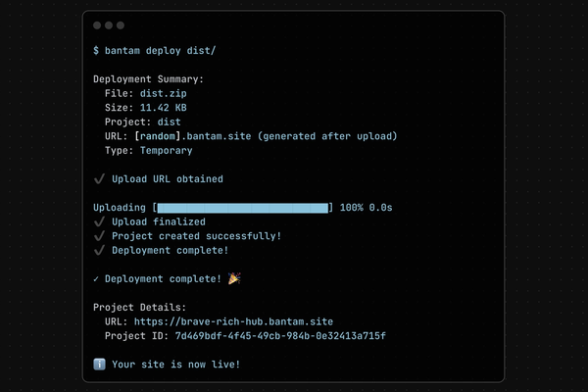This screenshot has height=392, width=588.
Task: Click the checkmark beside Upload finalized
Action: pos(99,221)
